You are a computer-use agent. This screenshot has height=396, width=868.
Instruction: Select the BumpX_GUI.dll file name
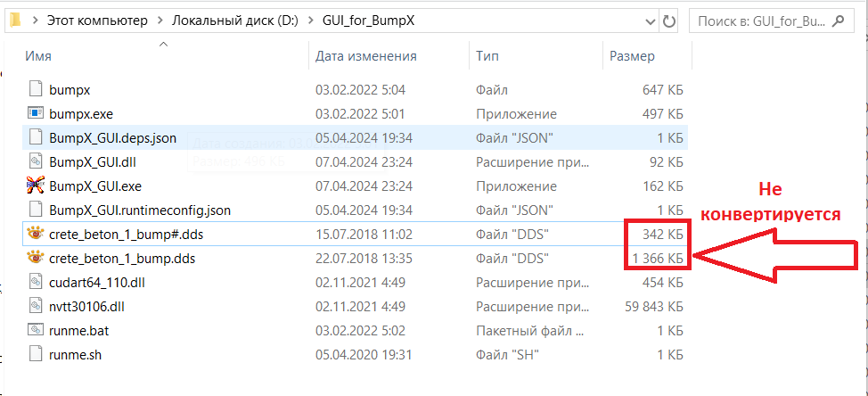(x=91, y=161)
